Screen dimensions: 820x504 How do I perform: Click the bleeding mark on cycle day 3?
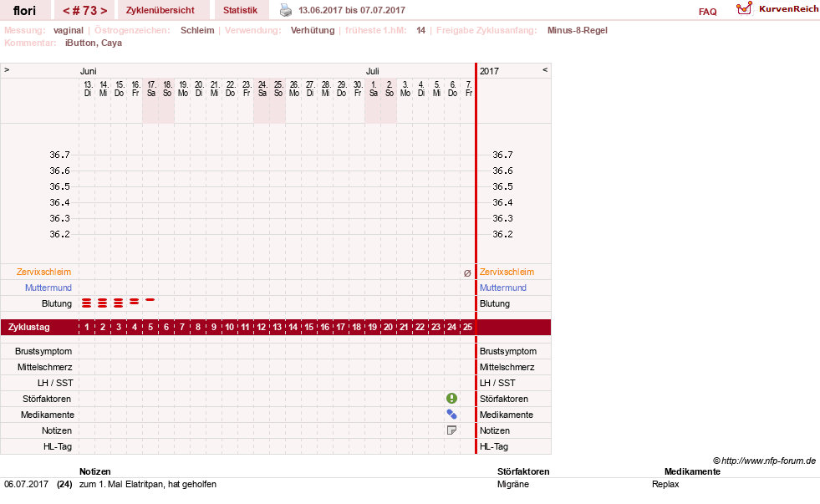click(119, 303)
